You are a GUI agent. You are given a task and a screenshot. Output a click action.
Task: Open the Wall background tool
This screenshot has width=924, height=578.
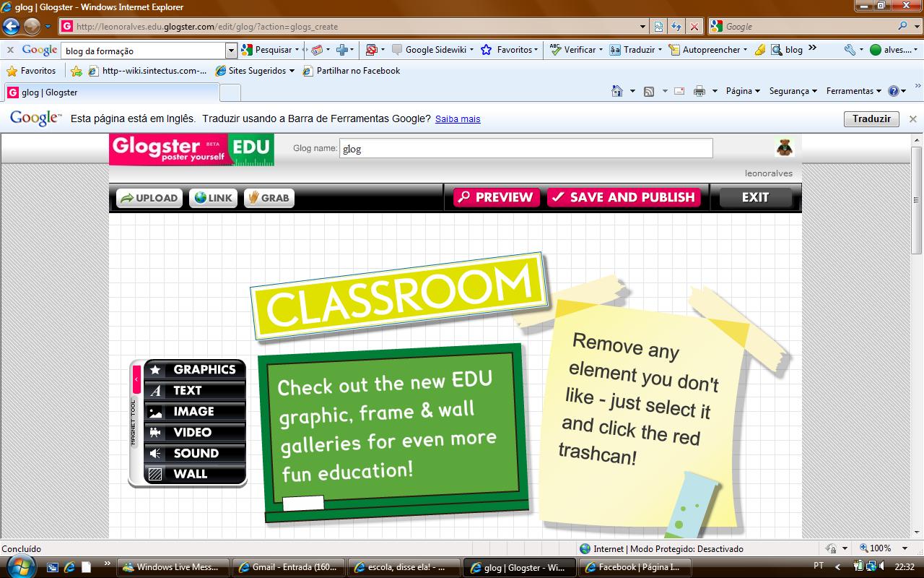tap(195, 475)
